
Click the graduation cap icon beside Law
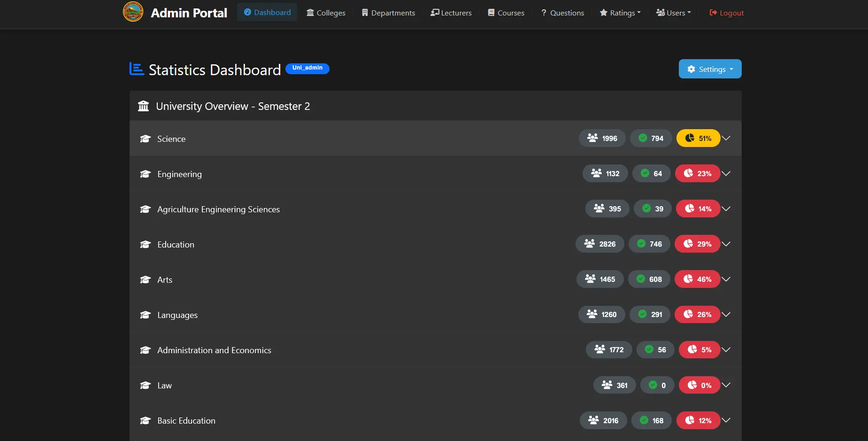click(145, 385)
